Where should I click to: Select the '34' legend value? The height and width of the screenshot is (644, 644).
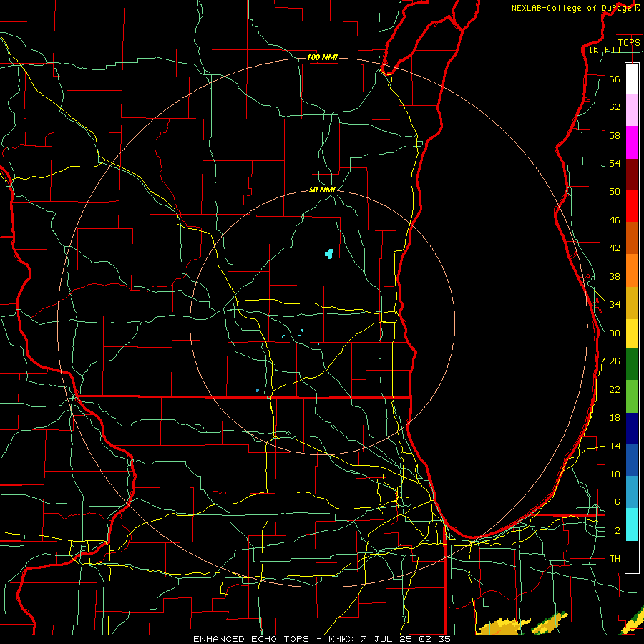[615, 304]
